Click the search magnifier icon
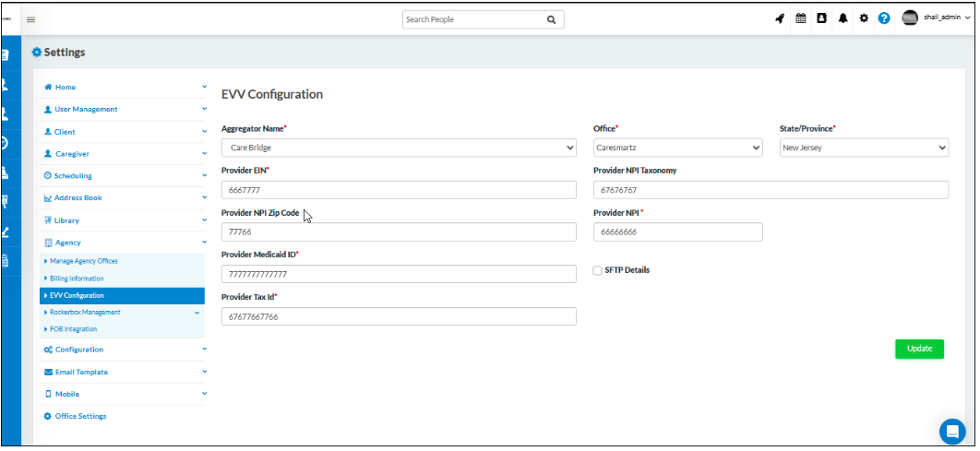The height and width of the screenshot is (451, 980). coord(551,19)
